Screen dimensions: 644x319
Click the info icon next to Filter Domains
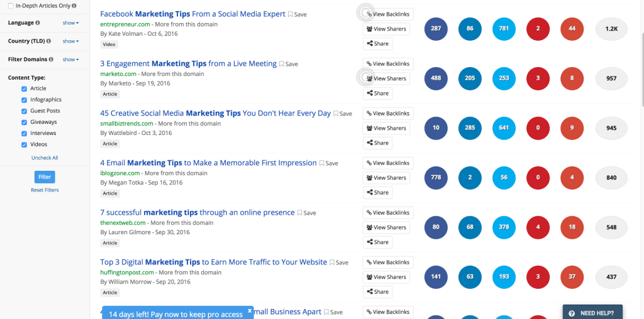click(51, 60)
